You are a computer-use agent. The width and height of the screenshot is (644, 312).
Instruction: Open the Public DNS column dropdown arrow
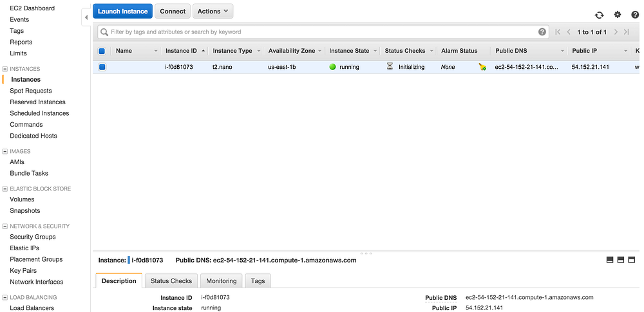coord(562,51)
